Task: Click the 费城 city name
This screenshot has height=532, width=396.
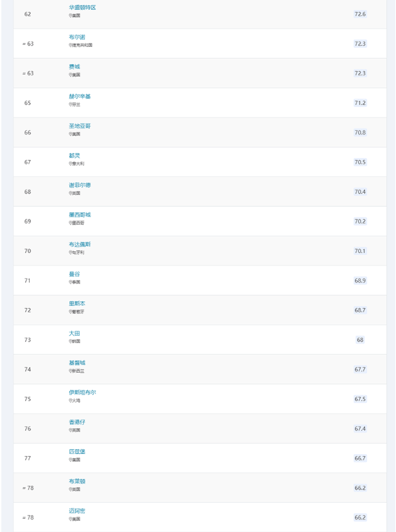Action: pos(74,67)
